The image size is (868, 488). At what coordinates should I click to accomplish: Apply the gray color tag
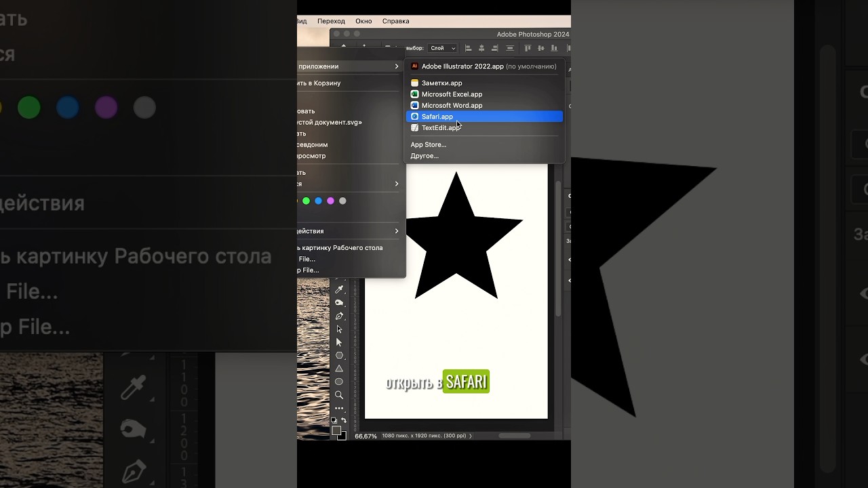point(342,201)
